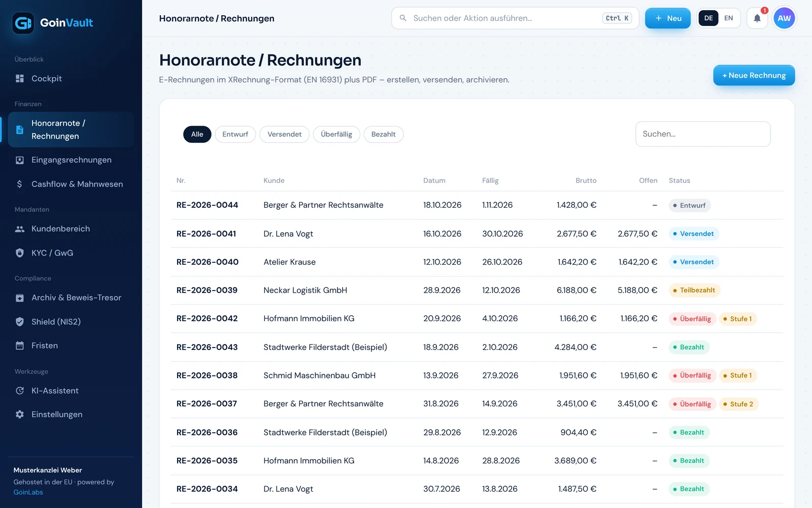Open the GoinLabs link in sidebar footer
Viewport: 812px width, 508px height.
coord(28,492)
